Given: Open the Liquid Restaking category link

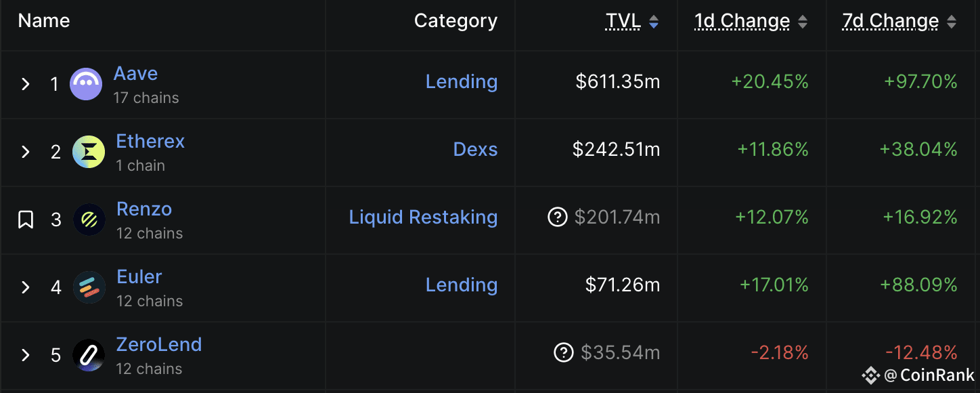Looking at the screenshot, I should click(x=423, y=217).
